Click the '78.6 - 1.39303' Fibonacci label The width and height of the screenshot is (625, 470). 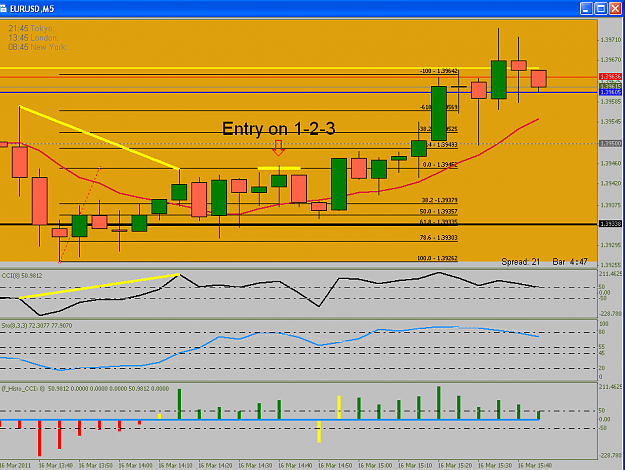click(x=438, y=238)
